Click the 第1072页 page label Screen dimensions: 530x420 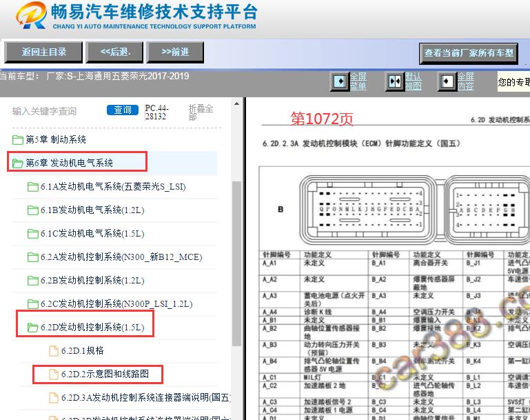coord(322,119)
